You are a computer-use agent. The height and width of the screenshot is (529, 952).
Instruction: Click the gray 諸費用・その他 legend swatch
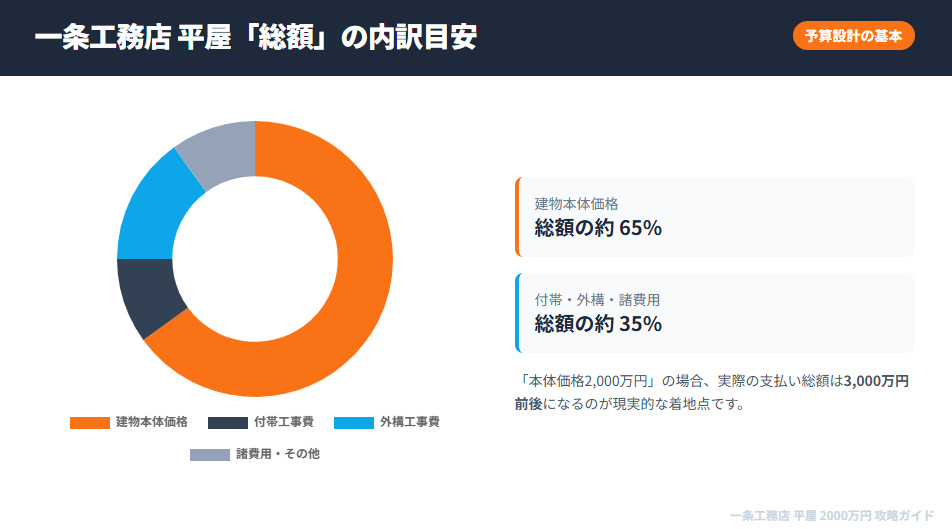[x=209, y=454]
